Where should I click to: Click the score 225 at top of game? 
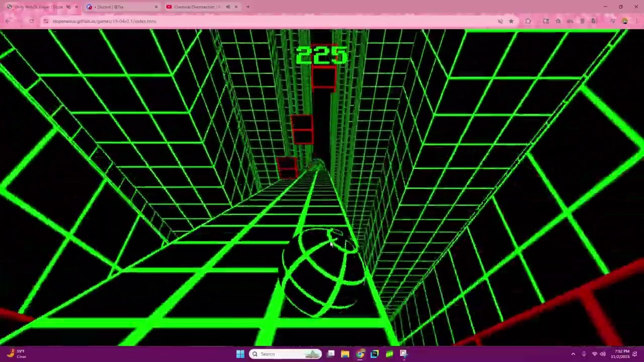[322, 55]
